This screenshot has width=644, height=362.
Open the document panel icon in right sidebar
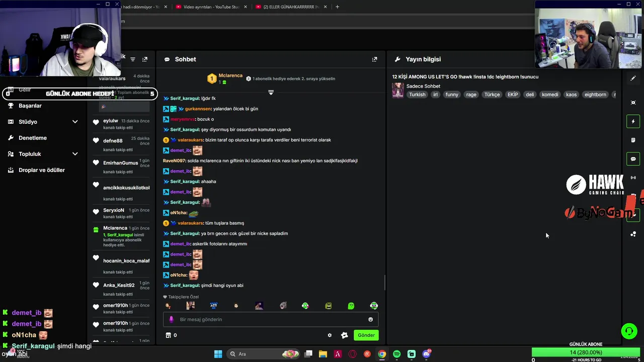(x=633, y=140)
